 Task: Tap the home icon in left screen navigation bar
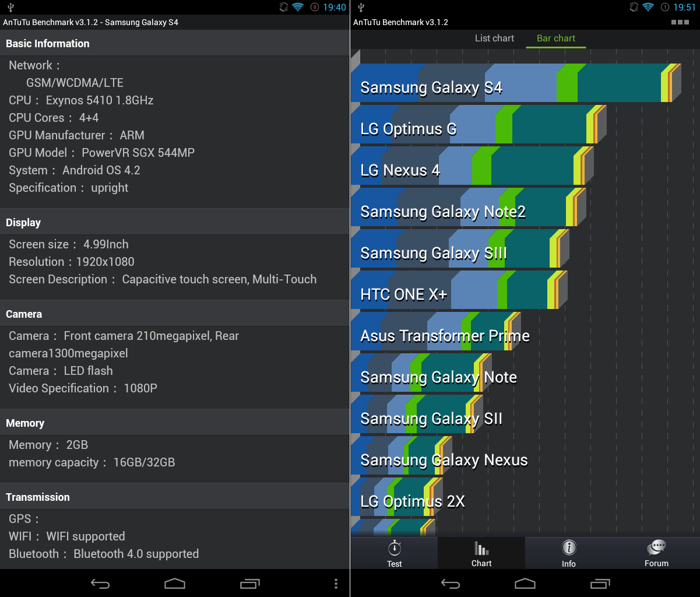tap(175, 584)
